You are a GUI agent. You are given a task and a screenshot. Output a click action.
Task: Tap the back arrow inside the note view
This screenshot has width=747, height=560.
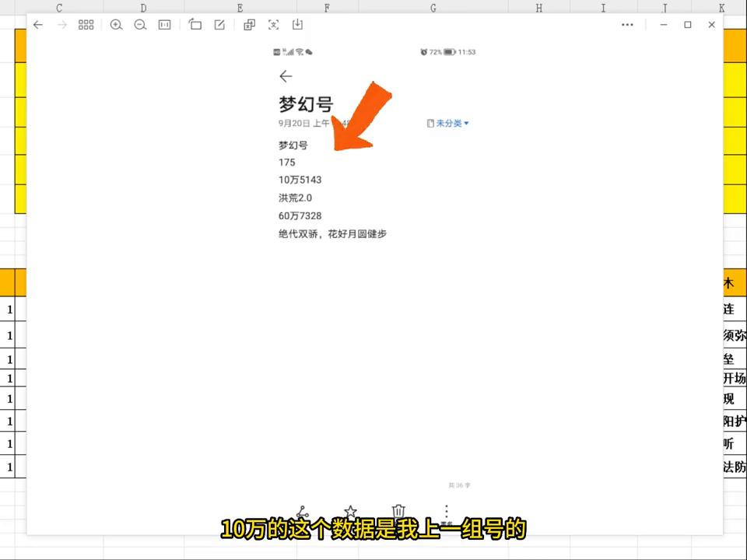[286, 76]
